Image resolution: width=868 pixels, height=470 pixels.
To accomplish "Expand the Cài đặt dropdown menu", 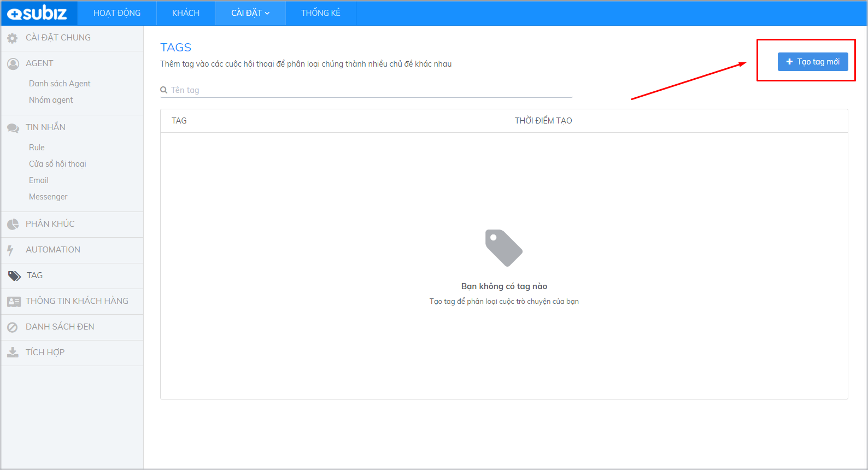I will [x=250, y=13].
